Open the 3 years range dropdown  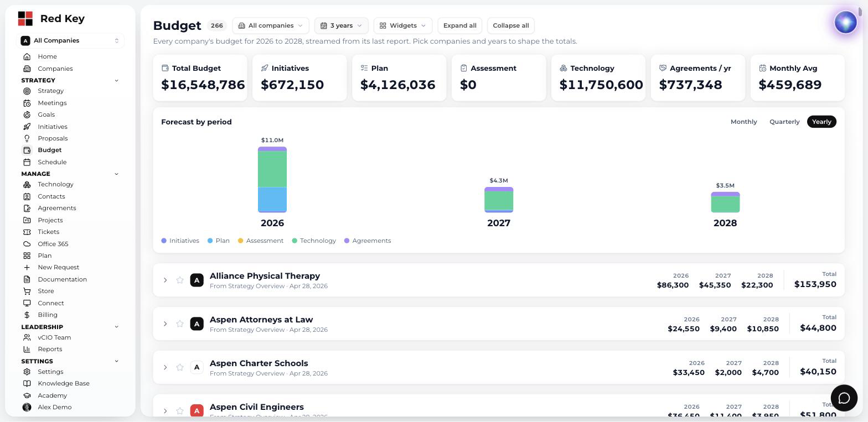coord(342,25)
